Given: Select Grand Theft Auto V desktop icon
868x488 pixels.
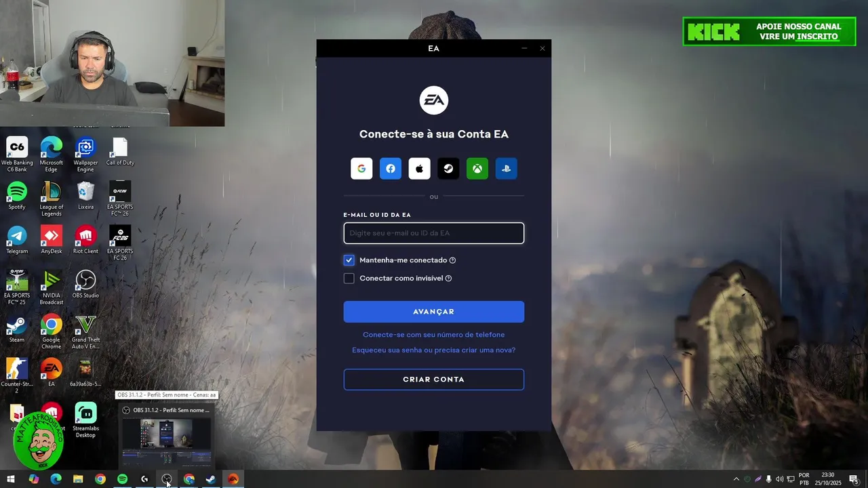Looking at the screenshot, I should coord(85,332).
